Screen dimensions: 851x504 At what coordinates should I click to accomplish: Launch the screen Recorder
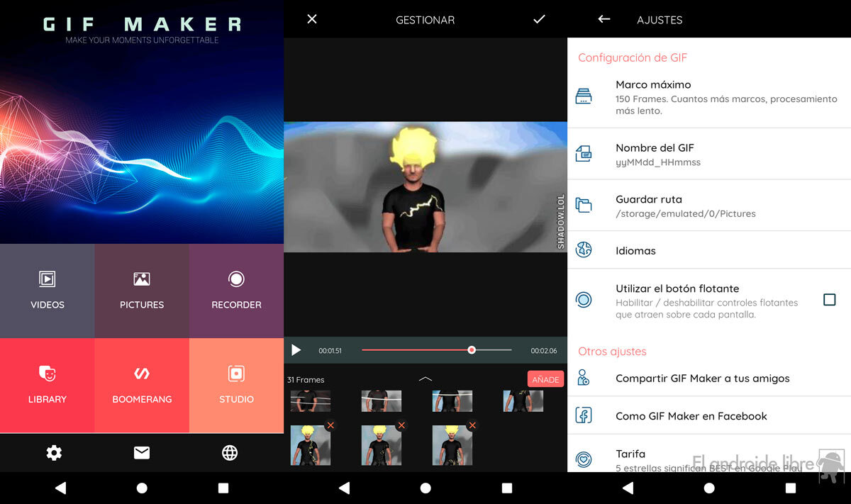pyautogui.click(x=236, y=291)
